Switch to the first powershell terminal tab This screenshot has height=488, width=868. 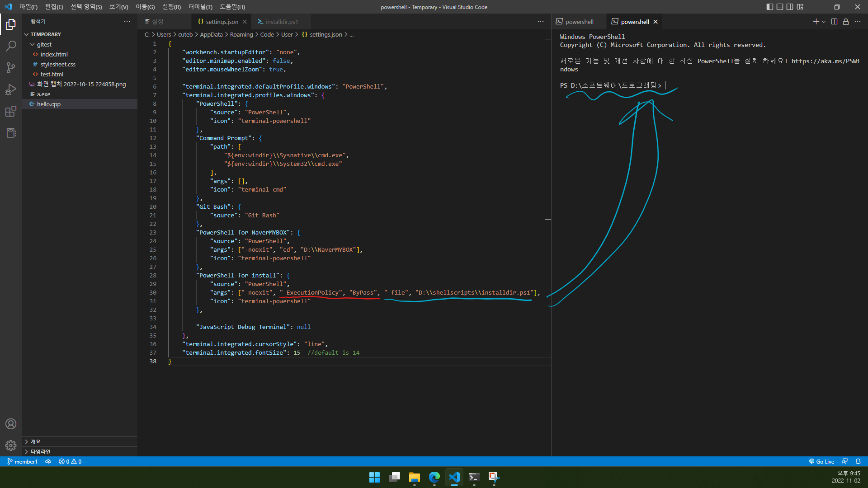coord(579,22)
